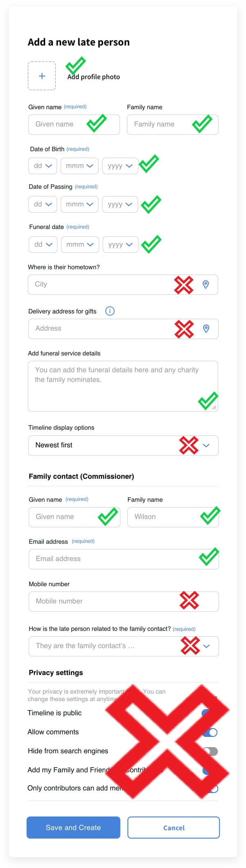The image size is (246, 868).
Task: Open the Date of Passing month dropdown
Action: click(x=80, y=204)
